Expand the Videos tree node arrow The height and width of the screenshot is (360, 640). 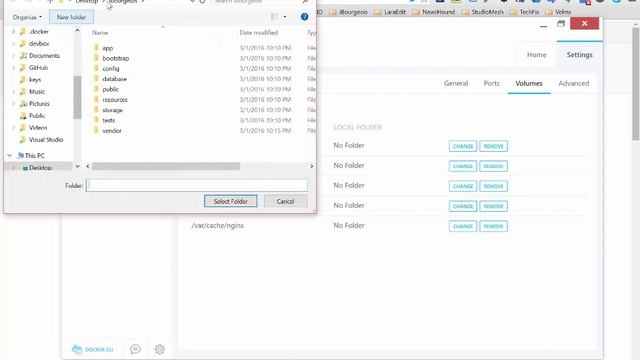[13, 128]
